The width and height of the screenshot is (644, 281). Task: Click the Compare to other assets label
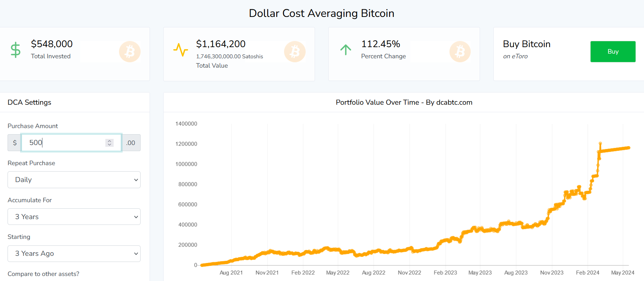point(44,274)
